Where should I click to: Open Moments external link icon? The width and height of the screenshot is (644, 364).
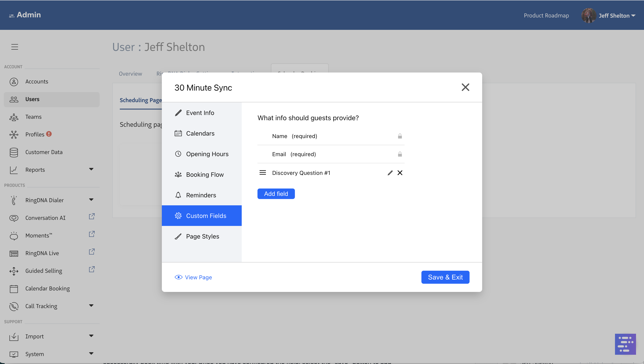coord(92,234)
